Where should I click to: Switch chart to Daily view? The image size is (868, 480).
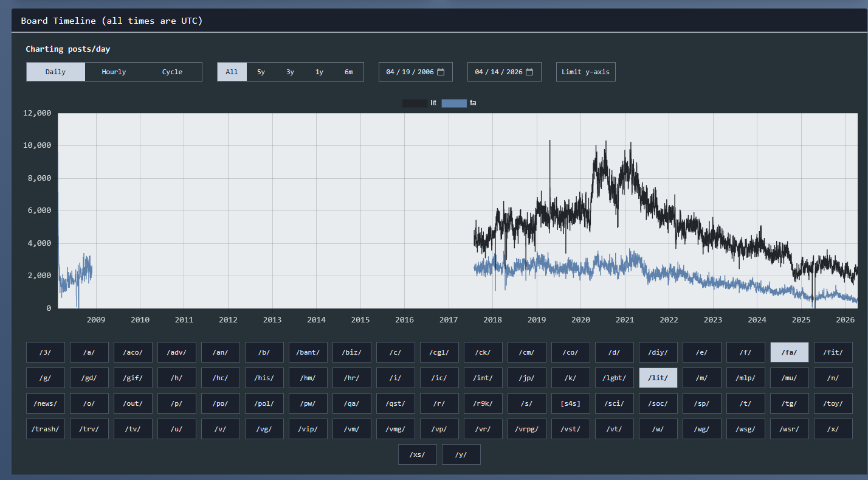[x=55, y=72]
